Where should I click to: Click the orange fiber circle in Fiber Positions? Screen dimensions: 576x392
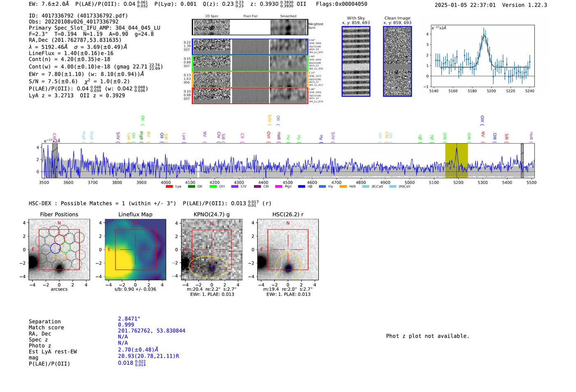pyautogui.click(x=60, y=257)
